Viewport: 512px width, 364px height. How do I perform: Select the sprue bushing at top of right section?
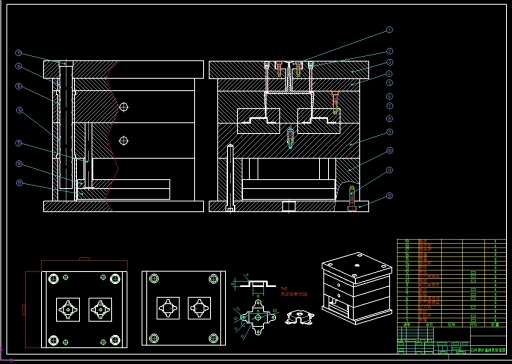pyautogui.click(x=289, y=77)
